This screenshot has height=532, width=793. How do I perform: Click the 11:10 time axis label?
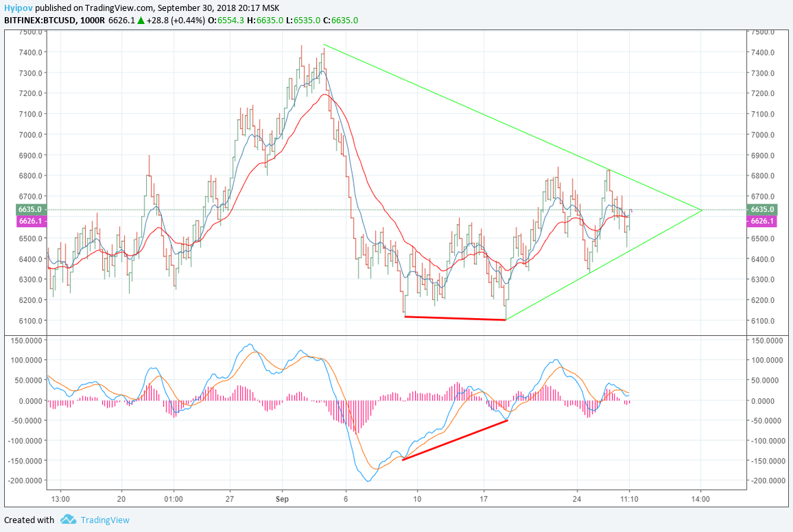[x=629, y=499]
